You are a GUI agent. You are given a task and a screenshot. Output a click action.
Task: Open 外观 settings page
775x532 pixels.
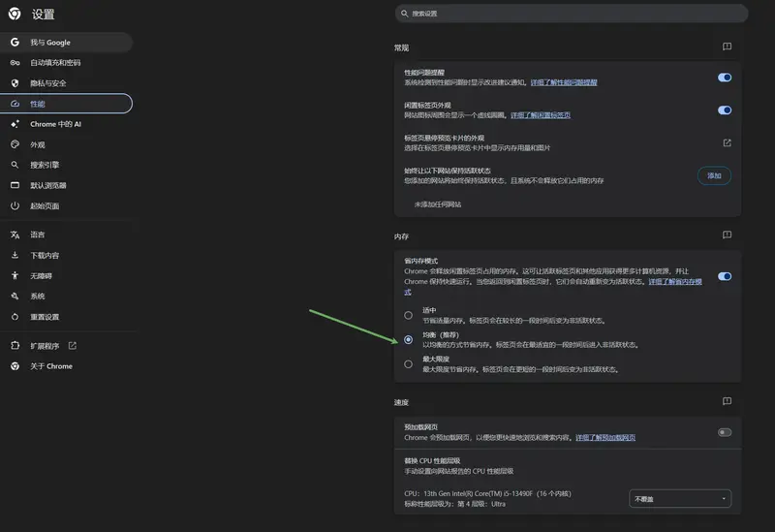pos(66,144)
